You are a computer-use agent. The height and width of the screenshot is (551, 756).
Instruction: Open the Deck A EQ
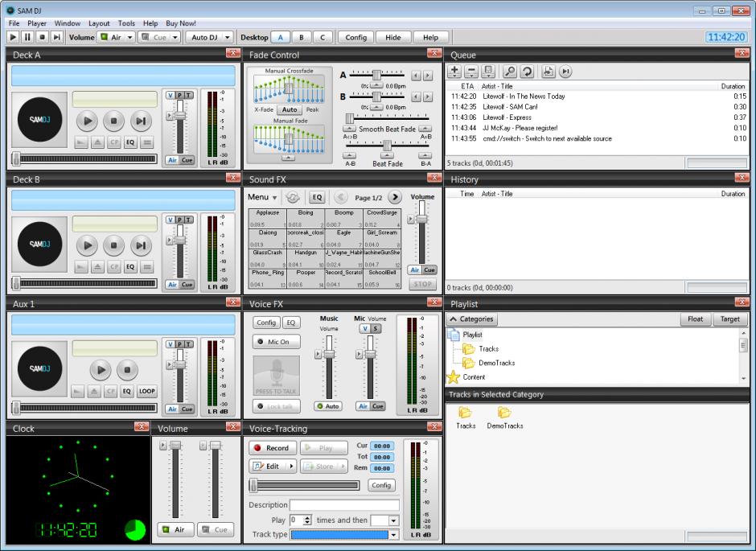130,142
